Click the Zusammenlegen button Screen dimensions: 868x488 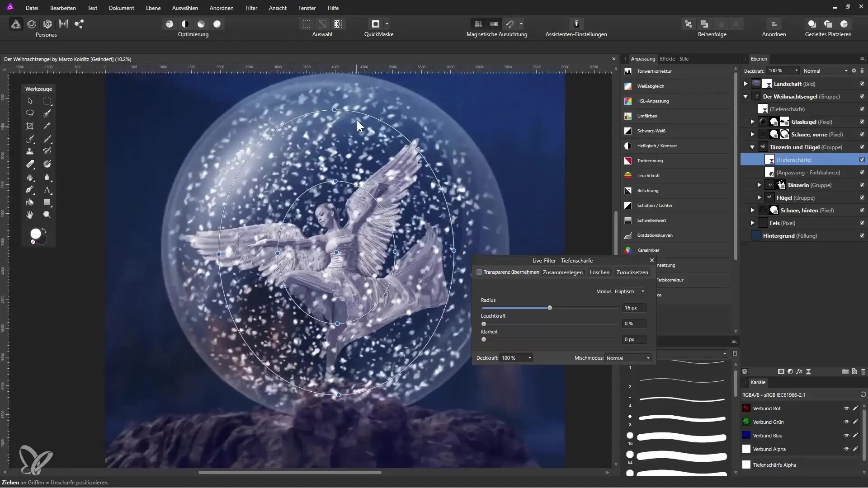pos(562,272)
